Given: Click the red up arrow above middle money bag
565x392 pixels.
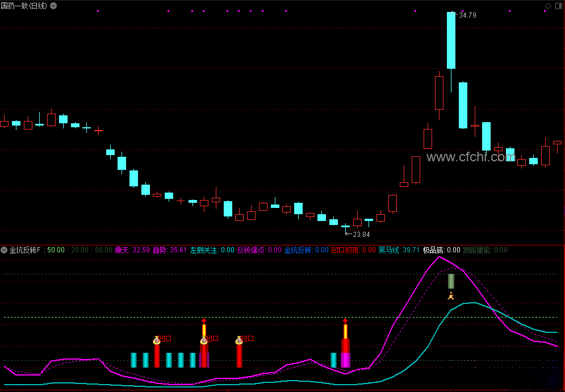Looking at the screenshot, I should (204, 322).
